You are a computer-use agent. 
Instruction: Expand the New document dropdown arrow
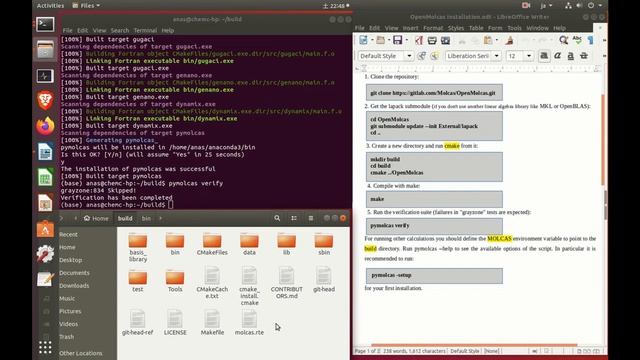tap(372, 40)
